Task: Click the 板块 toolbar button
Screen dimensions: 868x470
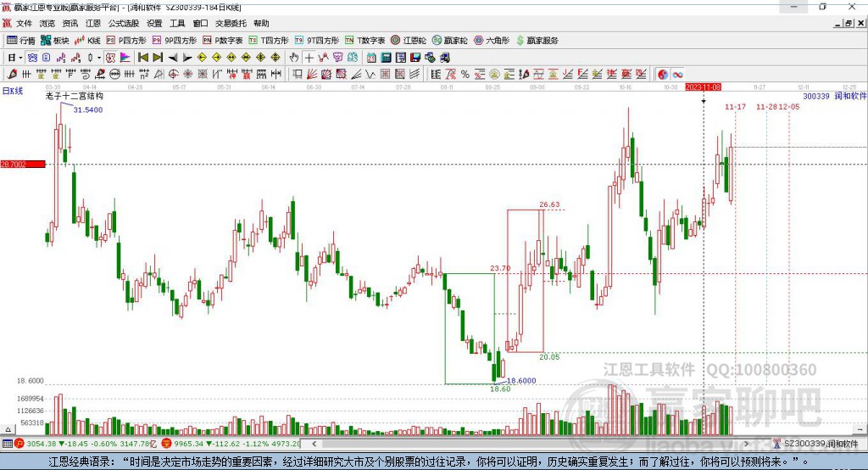Action: pyautogui.click(x=55, y=41)
